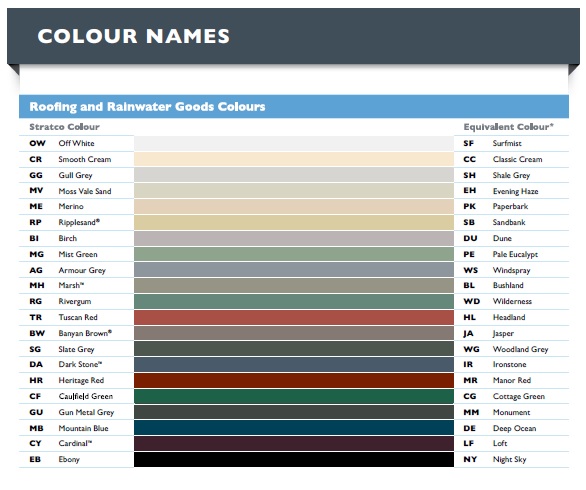Select the Roofing and Rainwater Goods heading
This screenshot has height=490, width=586.
point(147,107)
